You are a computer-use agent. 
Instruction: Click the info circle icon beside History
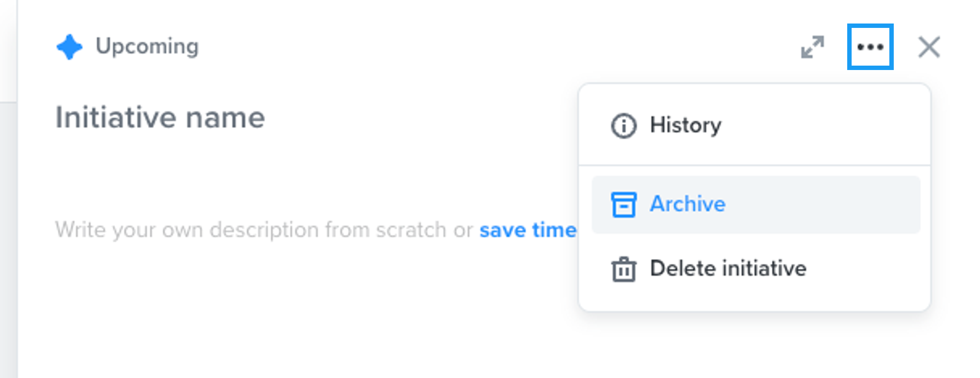623,125
